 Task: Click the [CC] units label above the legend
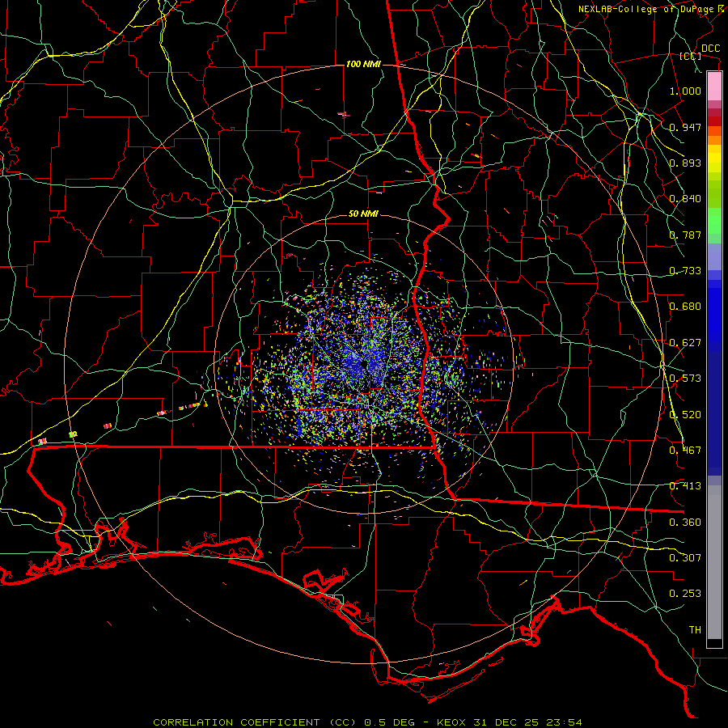(x=691, y=56)
